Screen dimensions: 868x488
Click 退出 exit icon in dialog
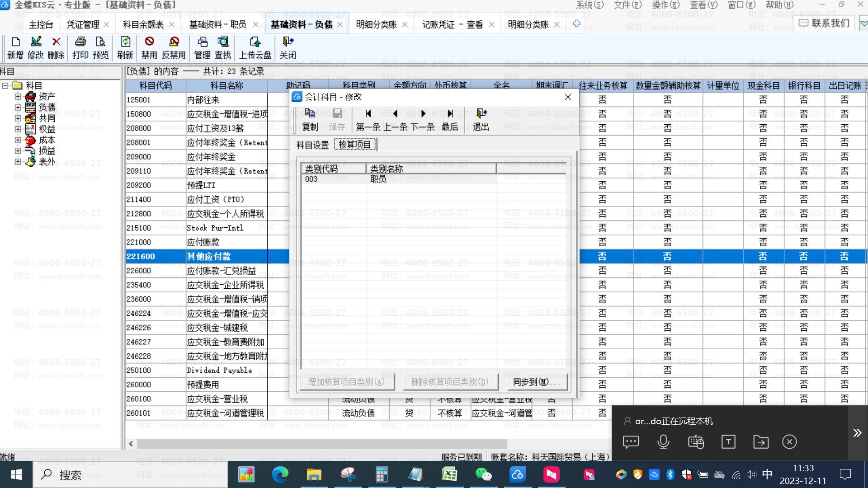(x=481, y=114)
